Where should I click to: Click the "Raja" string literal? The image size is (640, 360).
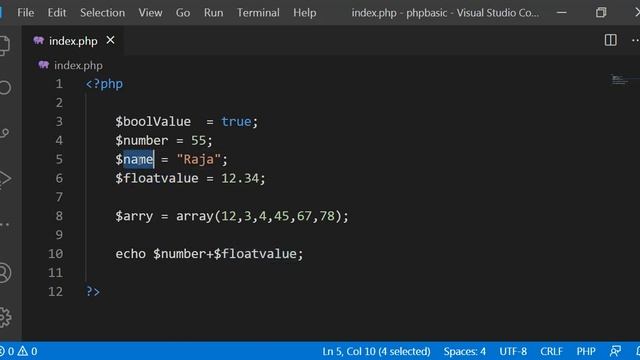[198, 159]
